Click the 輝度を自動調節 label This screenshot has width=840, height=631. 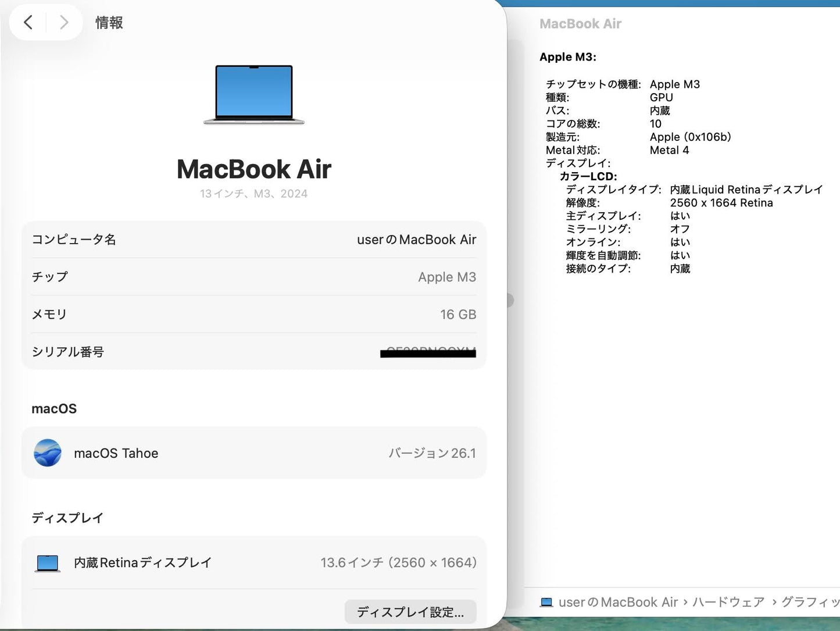pyautogui.click(x=603, y=255)
